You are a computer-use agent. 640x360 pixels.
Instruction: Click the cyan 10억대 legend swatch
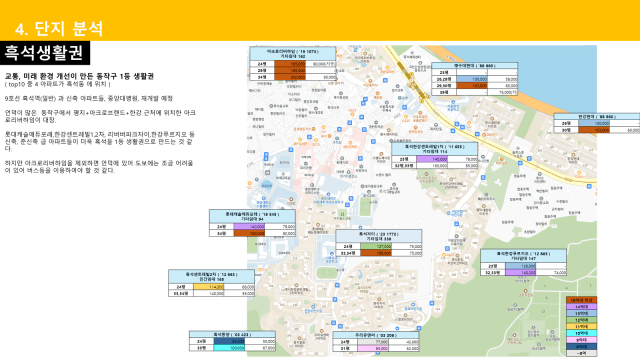pyautogui.click(x=581, y=333)
